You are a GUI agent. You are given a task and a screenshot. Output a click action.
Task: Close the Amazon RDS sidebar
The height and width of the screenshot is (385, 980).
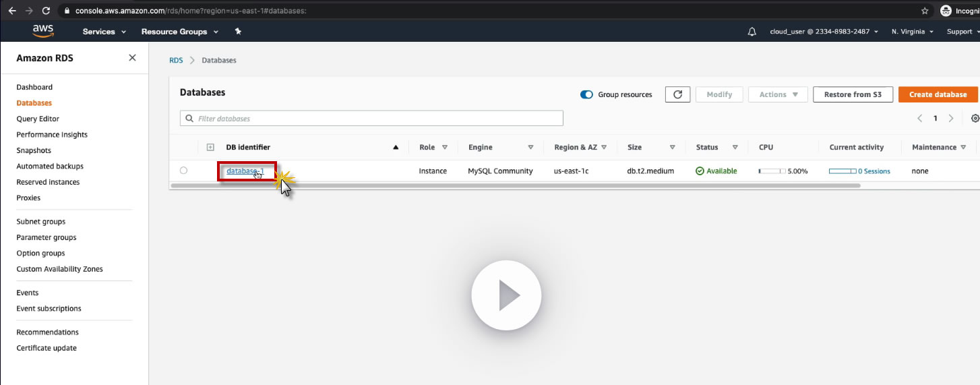click(132, 58)
